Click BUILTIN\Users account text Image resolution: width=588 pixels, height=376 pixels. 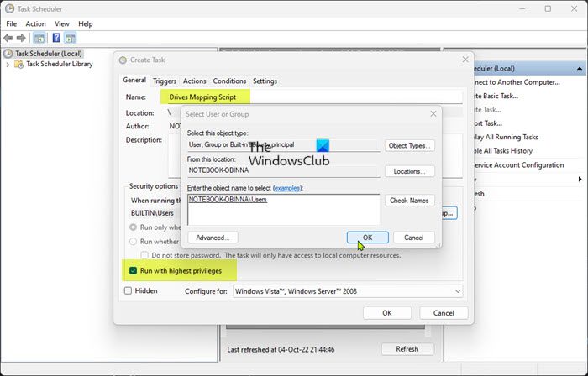coord(152,213)
